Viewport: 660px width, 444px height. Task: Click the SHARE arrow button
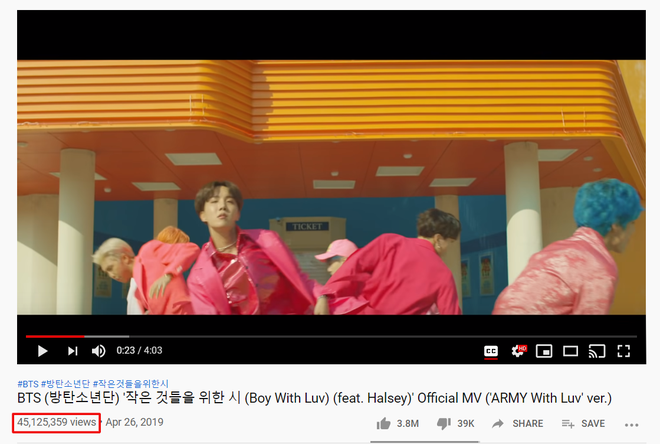coord(517,423)
